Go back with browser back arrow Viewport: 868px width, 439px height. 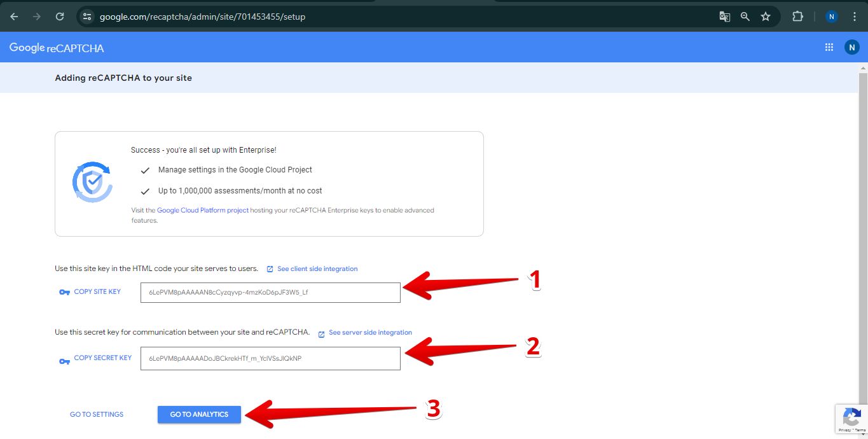[x=14, y=17]
